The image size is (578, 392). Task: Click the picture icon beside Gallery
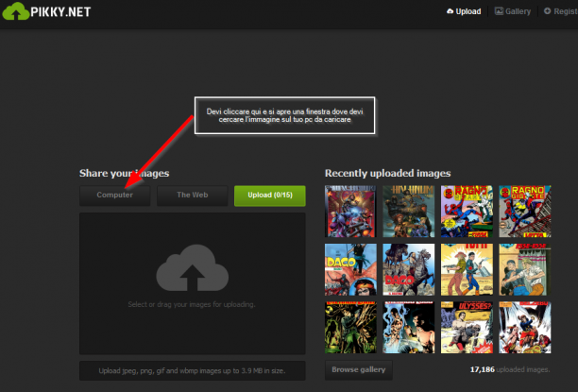499,11
